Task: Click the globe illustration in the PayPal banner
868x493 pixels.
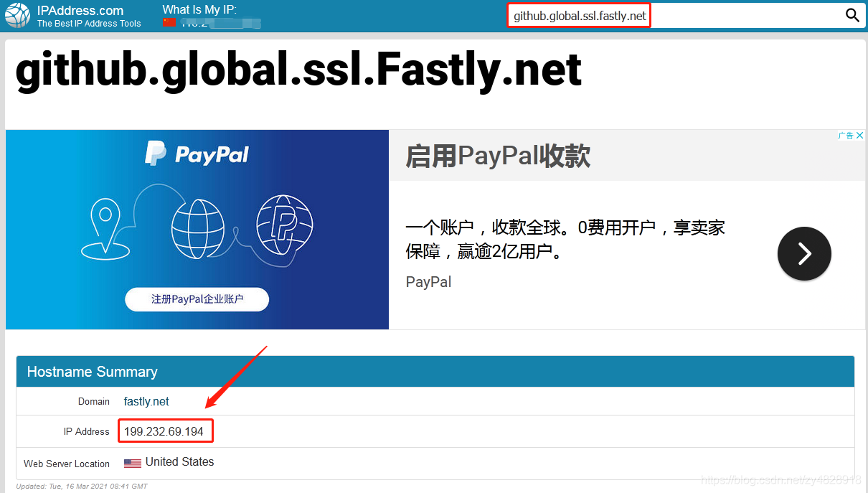Action: click(198, 229)
